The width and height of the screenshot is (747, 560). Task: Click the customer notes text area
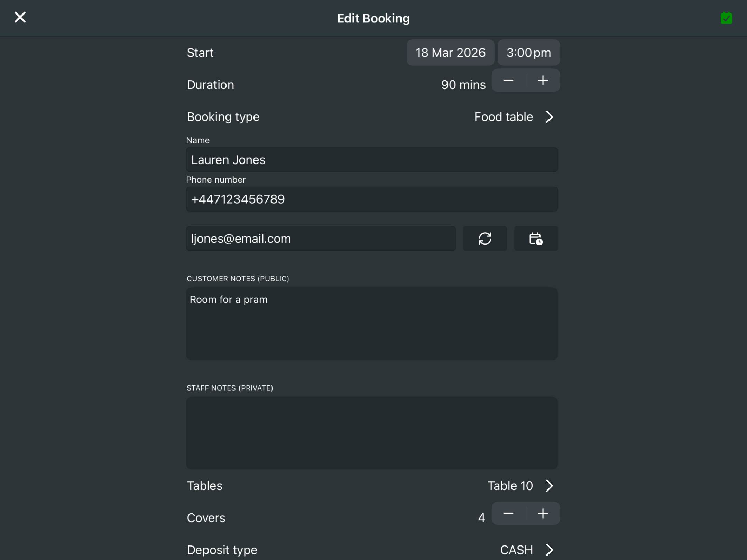(372, 324)
